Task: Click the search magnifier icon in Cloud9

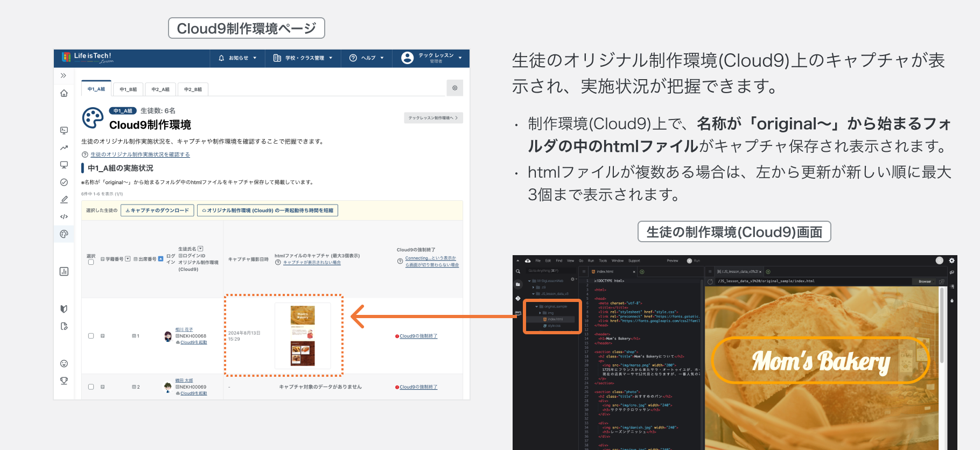Action: point(518,271)
